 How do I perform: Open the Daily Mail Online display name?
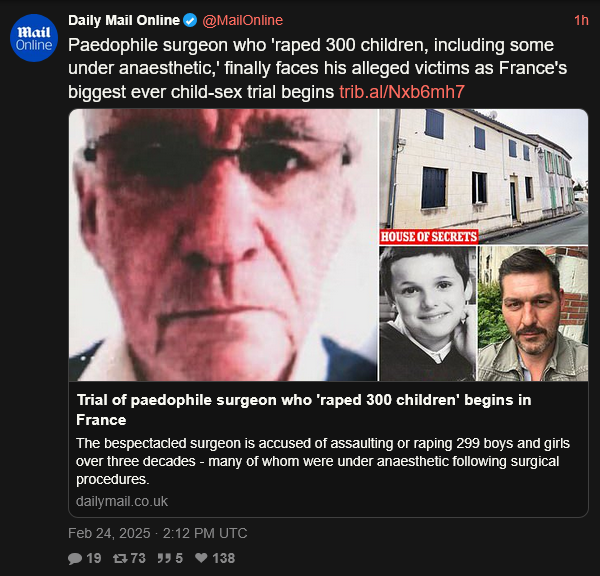pos(124,20)
